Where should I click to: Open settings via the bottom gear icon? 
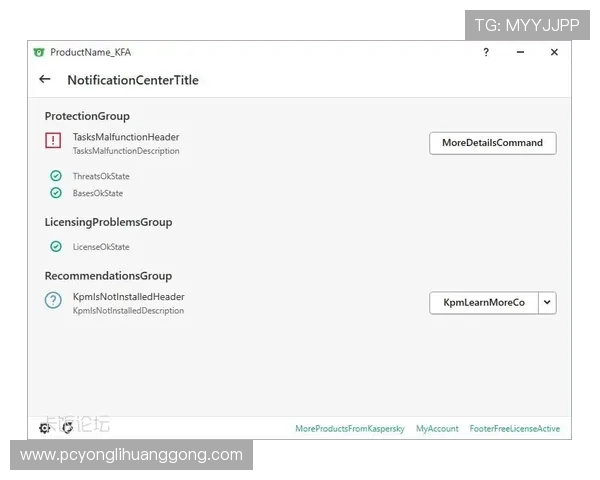point(45,428)
